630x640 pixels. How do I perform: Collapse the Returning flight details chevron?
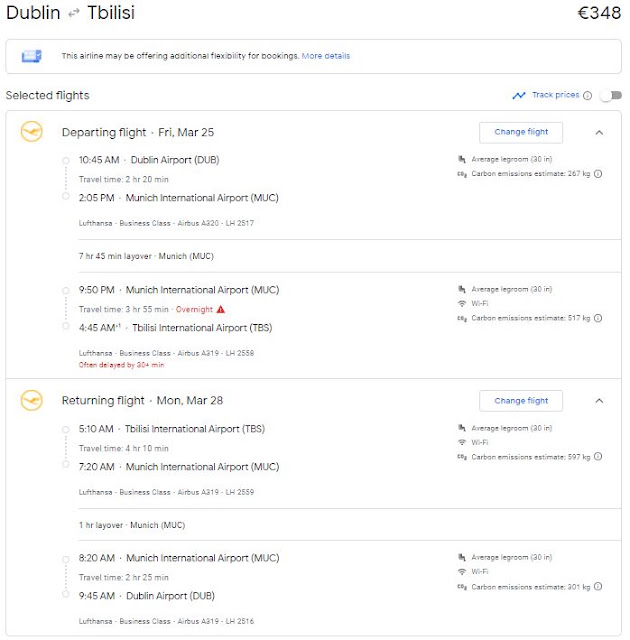(x=599, y=401)
